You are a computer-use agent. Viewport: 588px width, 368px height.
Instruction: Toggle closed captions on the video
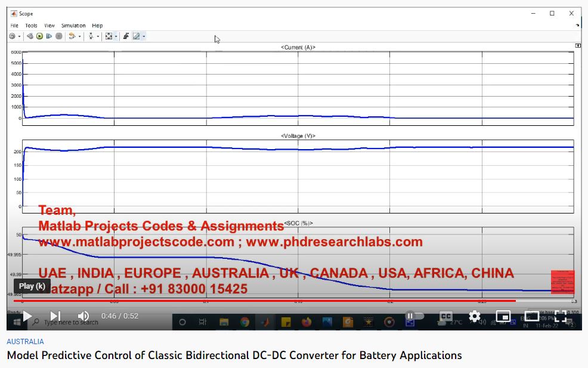point(445,316)
